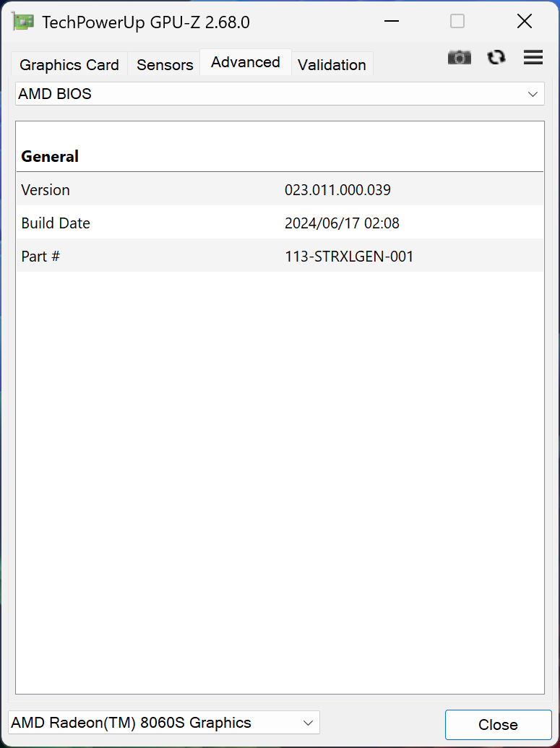Image resolution: width=560 pixels, height=748 pixels.
Task: Minimize the GPU-Z window
Action: point(392,22)
